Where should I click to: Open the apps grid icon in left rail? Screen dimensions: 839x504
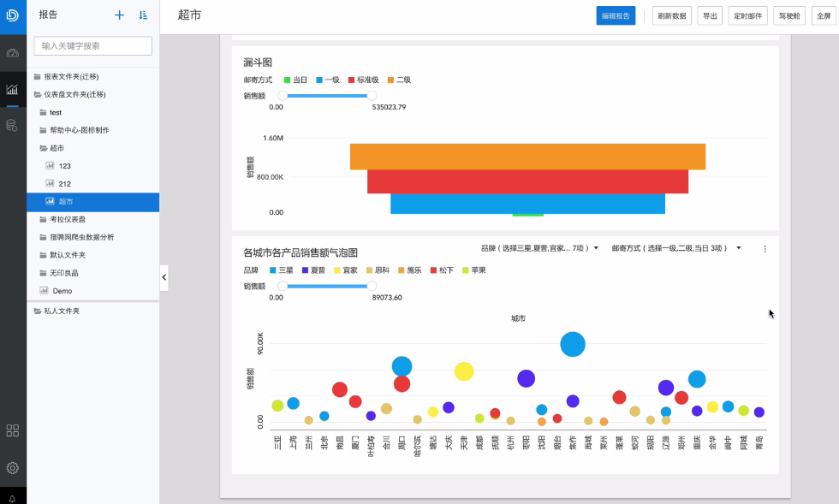pos(12,430)
